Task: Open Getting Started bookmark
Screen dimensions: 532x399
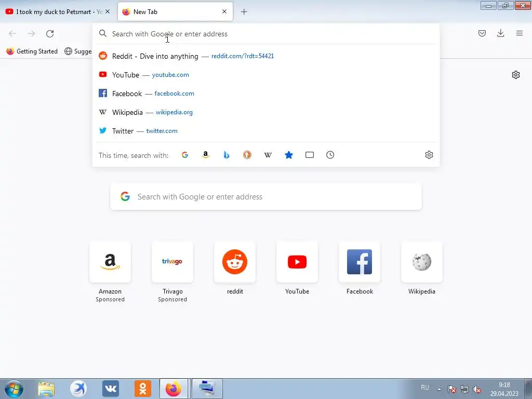Action: [32, 51]
